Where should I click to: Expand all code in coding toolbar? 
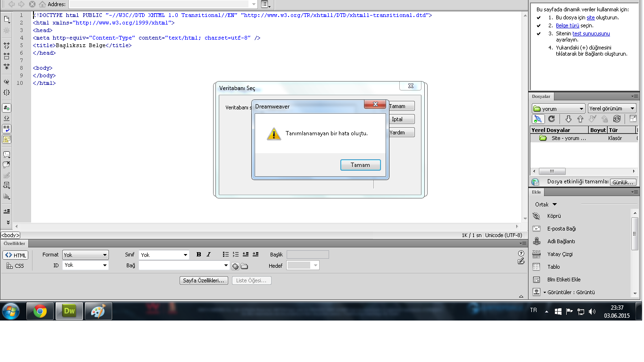7,66
